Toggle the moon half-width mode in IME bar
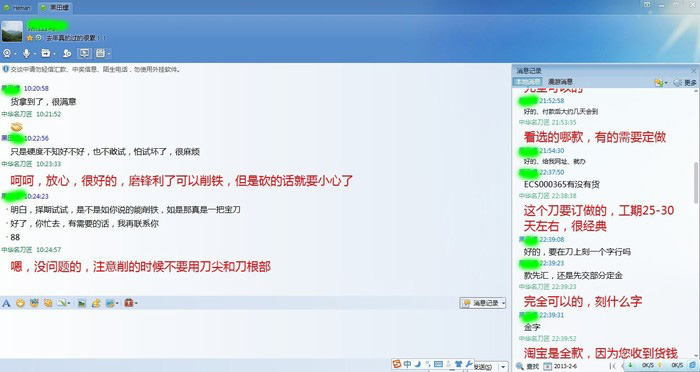Image resolution: width=700 pixels, height=372 pixels. (x=418, y=364)
